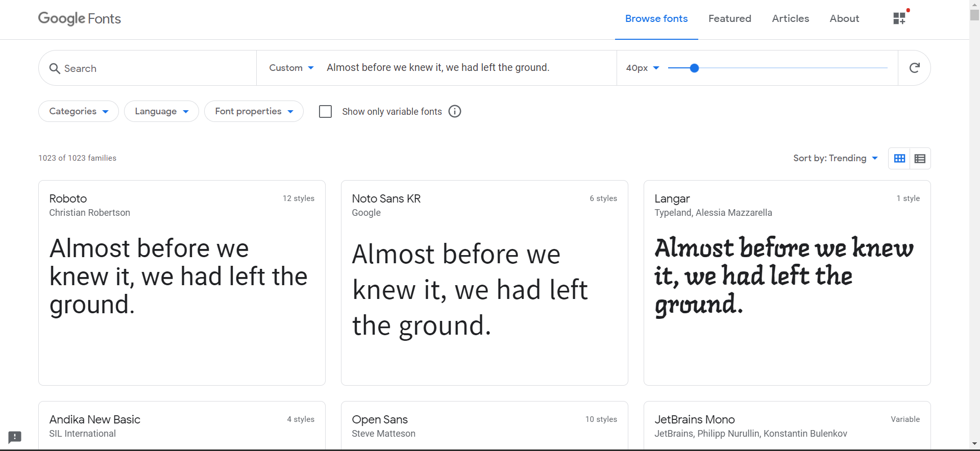Click the Noto Sans KR preview sample

[x=470, y=290]
